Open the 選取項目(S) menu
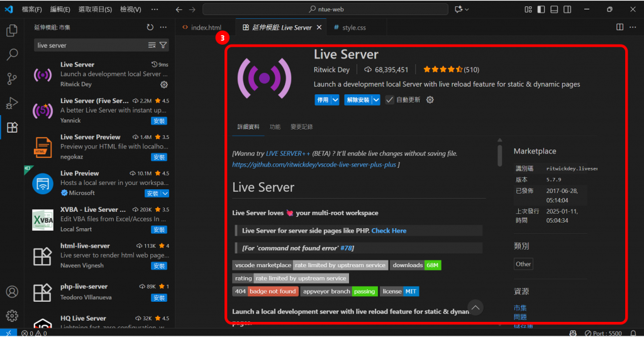The height and width of the screenshot is (337, 644). (x=95, y=9)
